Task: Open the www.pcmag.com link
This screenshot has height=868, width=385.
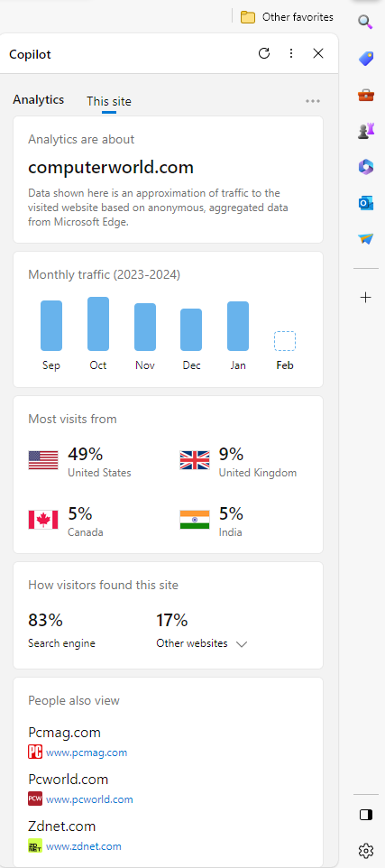Action: click(x=87, y=753)
